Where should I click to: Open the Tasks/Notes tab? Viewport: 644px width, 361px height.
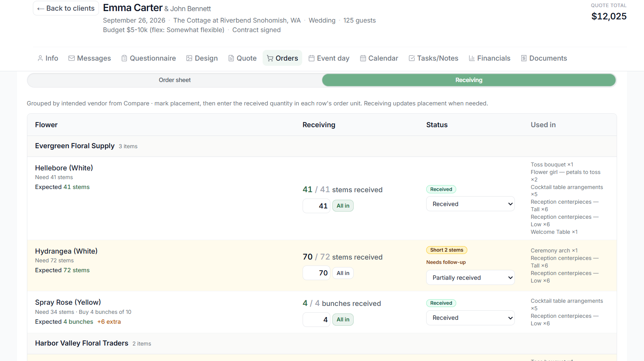433,58
